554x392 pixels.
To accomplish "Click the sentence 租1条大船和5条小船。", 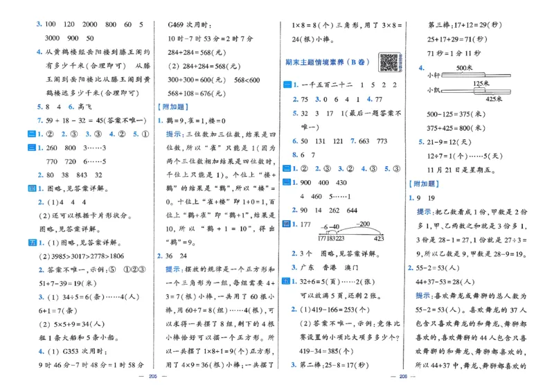I will [78, 338].
